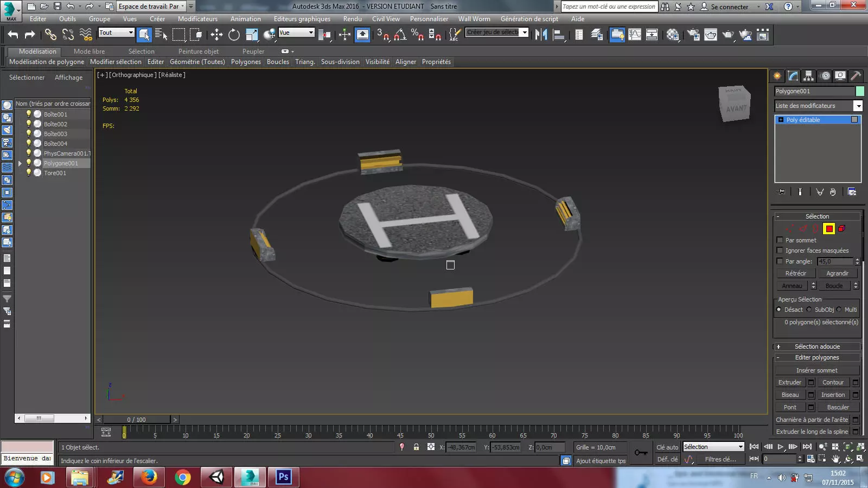Switch to the Peinture objet ribbon tab
Image resolution: width=868 pixels, height=488 pixels.
pos(199,52)
